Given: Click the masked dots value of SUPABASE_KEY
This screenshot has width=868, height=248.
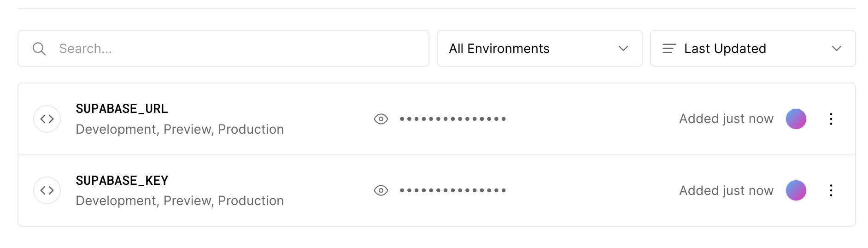Looking at the screenshot, I should click(453, 190).
